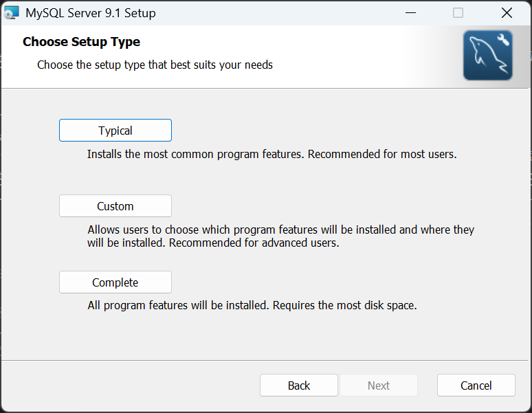This screenshot has height=413, width=532.
Task: Click the MySQL dolphin logo in the banner
Action: (487, 56)
